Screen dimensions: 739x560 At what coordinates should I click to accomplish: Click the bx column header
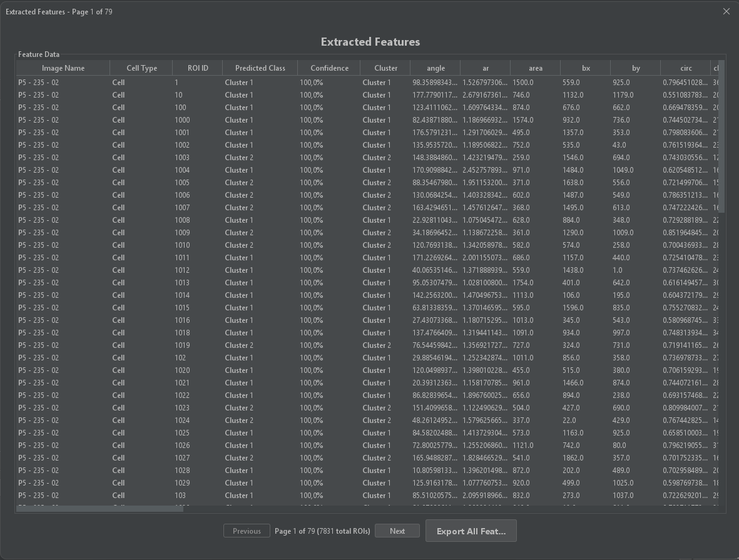(x=584, y=68)
